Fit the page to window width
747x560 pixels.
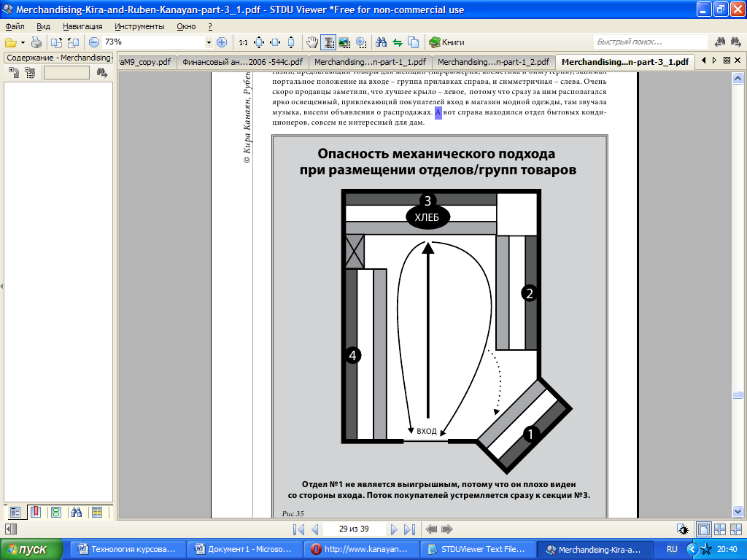[275, 42]
